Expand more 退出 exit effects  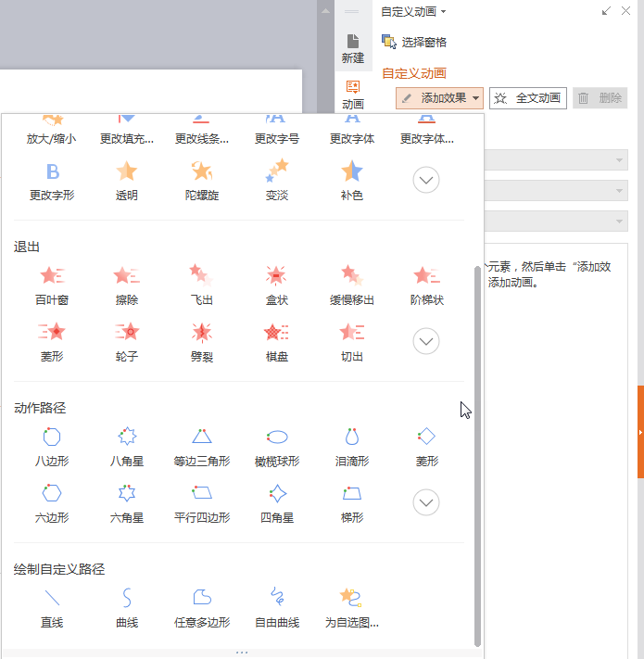point(425,341)
